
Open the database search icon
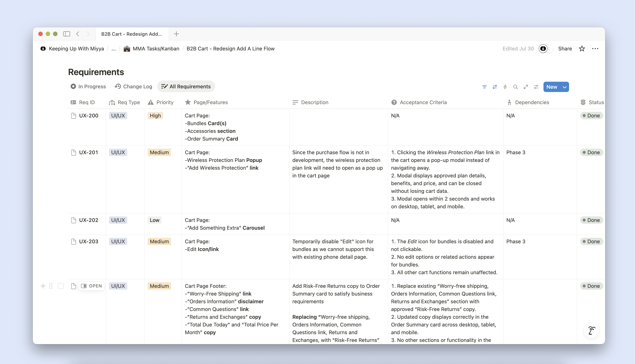tap(515, 87)
